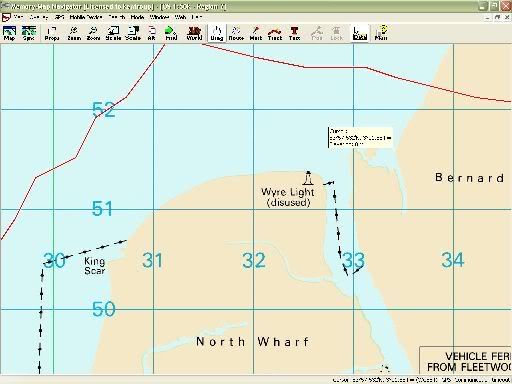Open the Mobile Device menu
This screenshot has width=512, height=384.
86,17
